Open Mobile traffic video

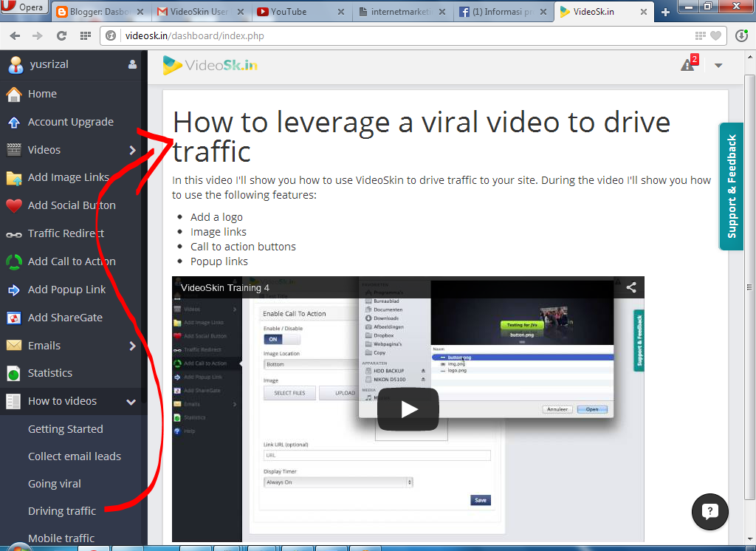pos(61,538)
